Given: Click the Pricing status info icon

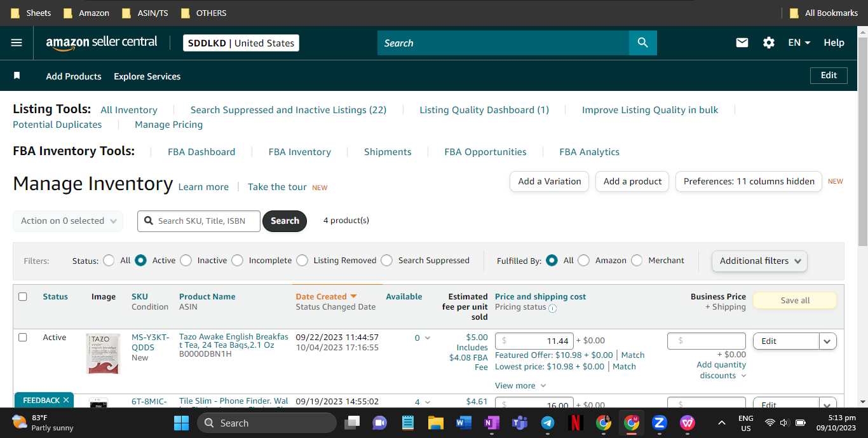Looking at the screenshot, I should tap(553, 308).
